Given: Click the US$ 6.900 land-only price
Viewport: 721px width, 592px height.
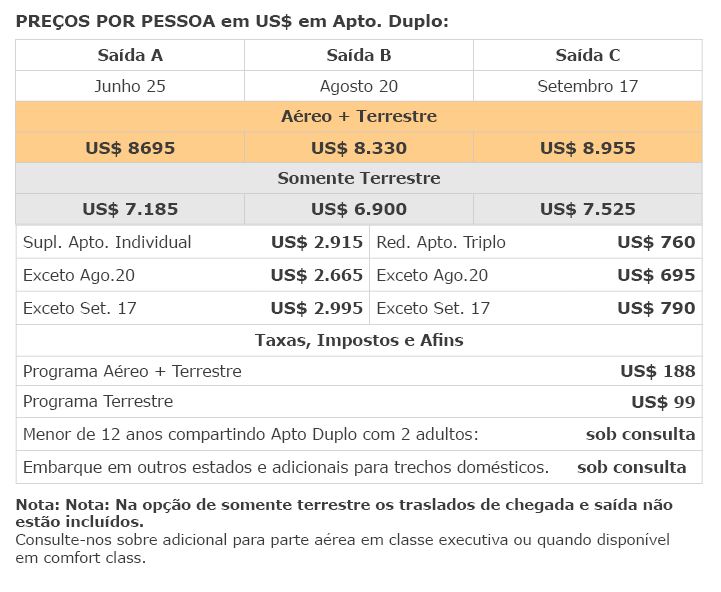Looking at the screenshot, I should 359,209.
